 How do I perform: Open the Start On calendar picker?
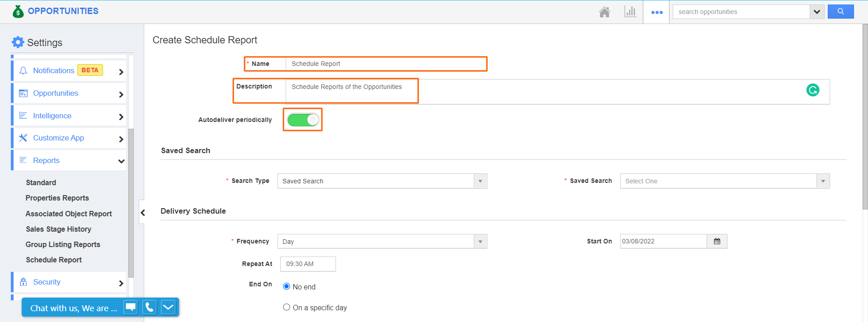717,241
